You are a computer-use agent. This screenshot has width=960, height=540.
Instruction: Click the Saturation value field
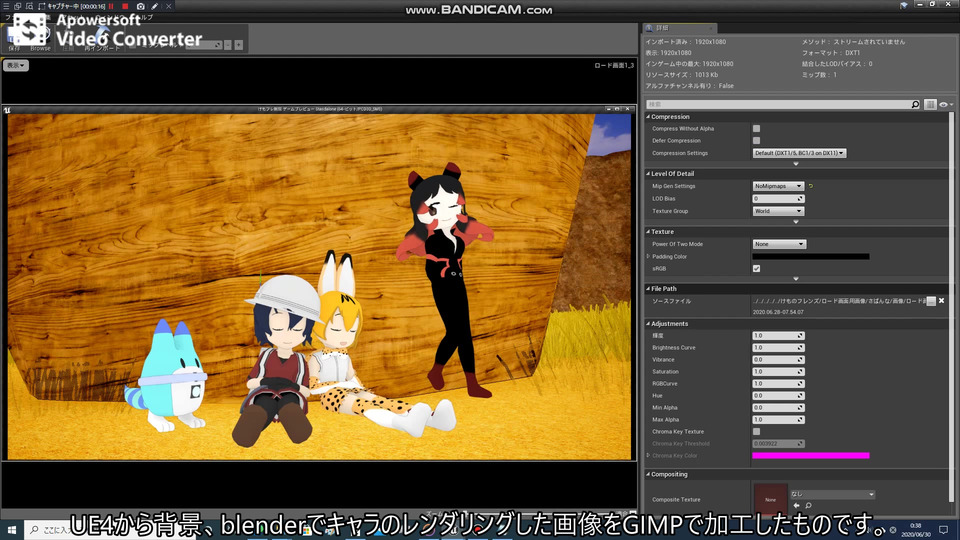click(x=778, y=372)
